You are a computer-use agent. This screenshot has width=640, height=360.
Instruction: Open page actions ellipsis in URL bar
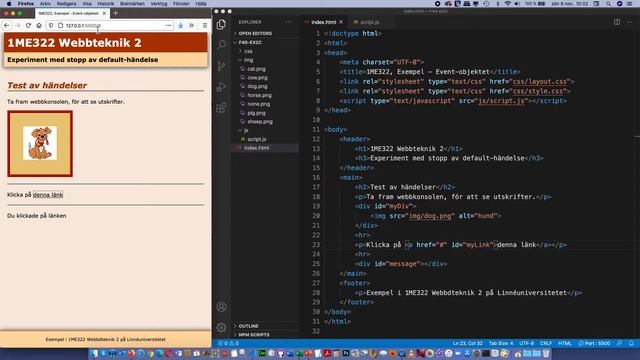pos(168,25)
